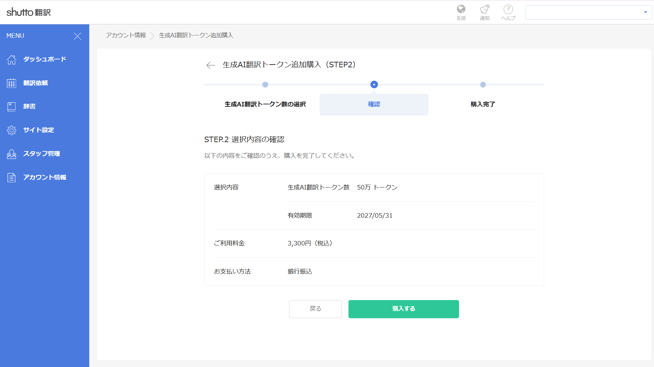Image resolution: width=654 pixels, height=367 pixels.
Task: Click the 戻る button
Action: pos(315,309)
